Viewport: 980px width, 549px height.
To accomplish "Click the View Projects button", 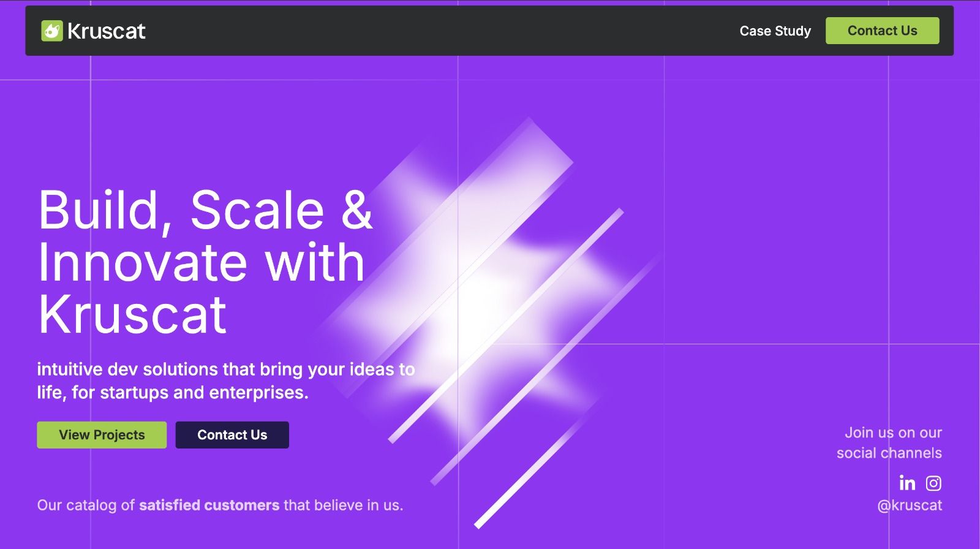I will coord(102,435).
